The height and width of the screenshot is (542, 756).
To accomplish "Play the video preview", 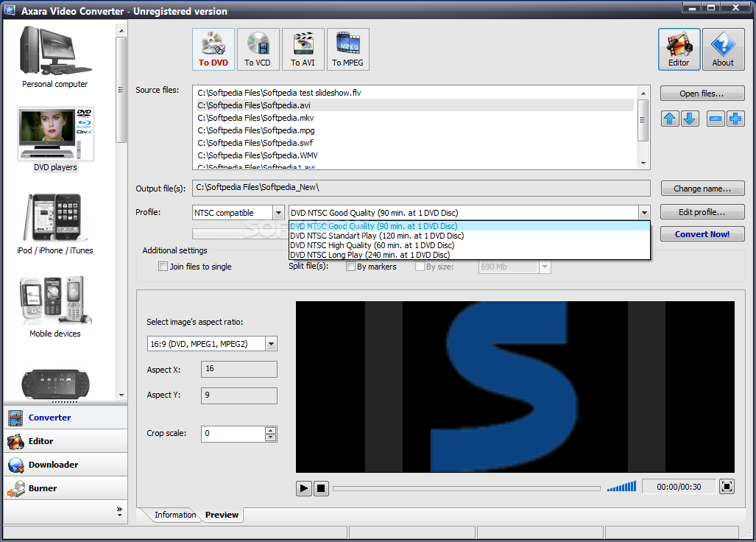I will click(x=304, y=488).
